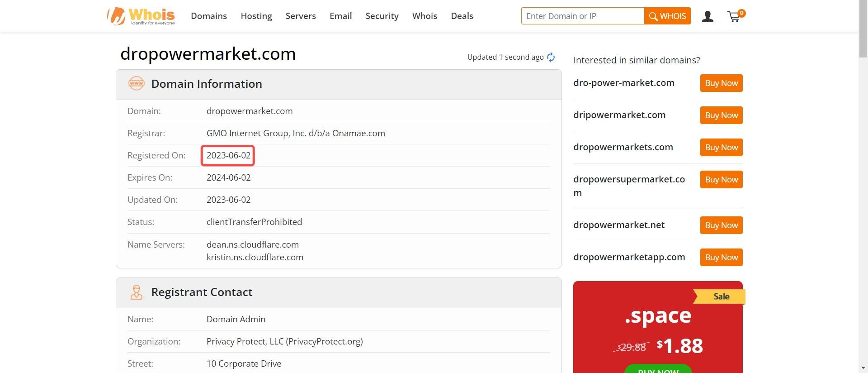Click the dropowermarket.net domain name

point(619,225)
